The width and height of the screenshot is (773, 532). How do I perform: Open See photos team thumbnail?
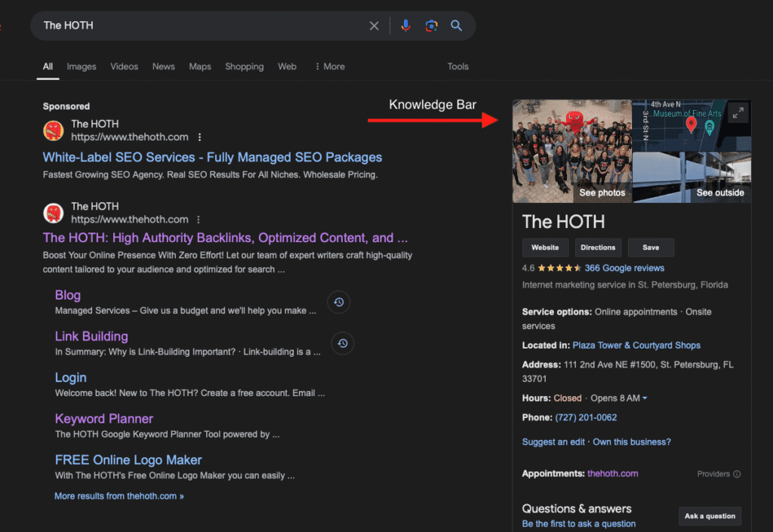[x=571, y=151]
